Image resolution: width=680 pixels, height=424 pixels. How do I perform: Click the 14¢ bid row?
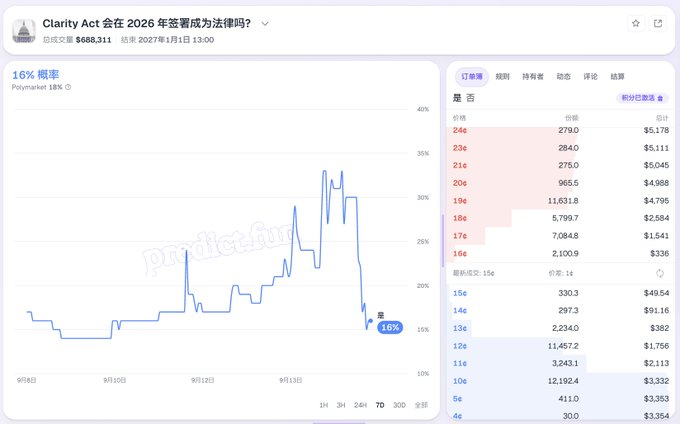coord(560,310)
